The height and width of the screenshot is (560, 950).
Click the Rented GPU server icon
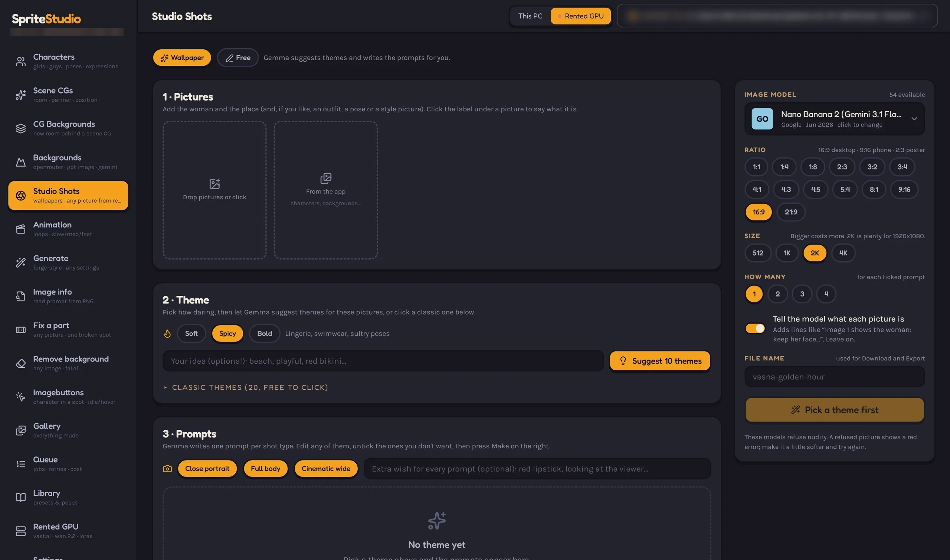[x=21, y=531]
